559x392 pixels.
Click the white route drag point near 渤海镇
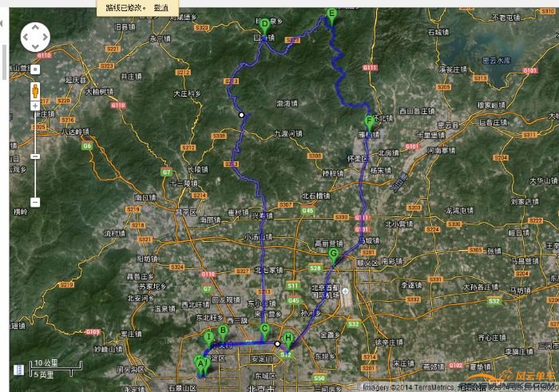tap(241, 115)
